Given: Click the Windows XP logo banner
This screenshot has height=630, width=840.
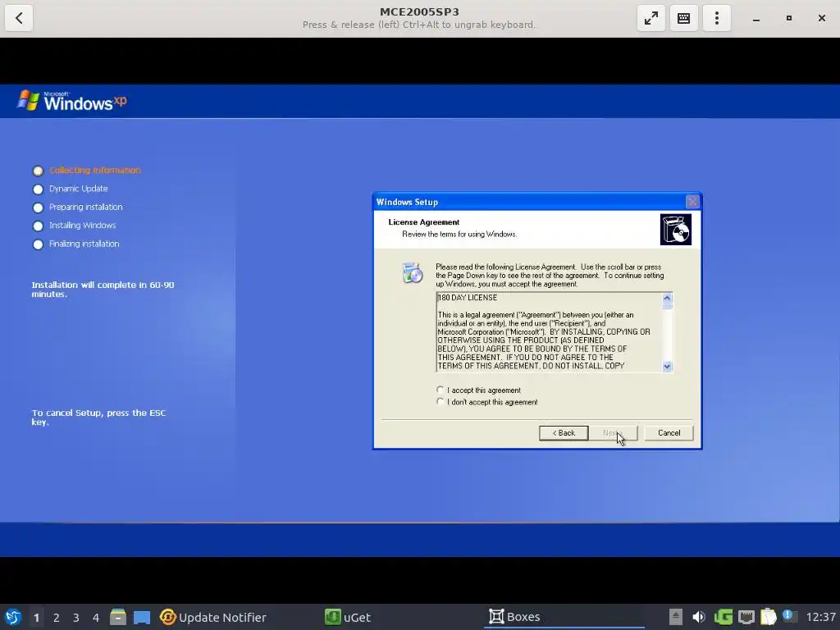Looking at the screenshot, I should (72, 101).
